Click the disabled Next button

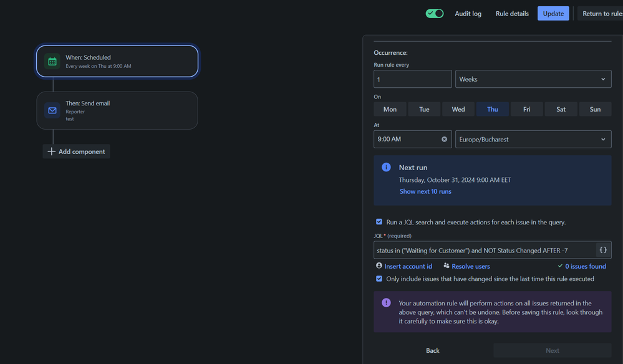click(x=553, y=350)
